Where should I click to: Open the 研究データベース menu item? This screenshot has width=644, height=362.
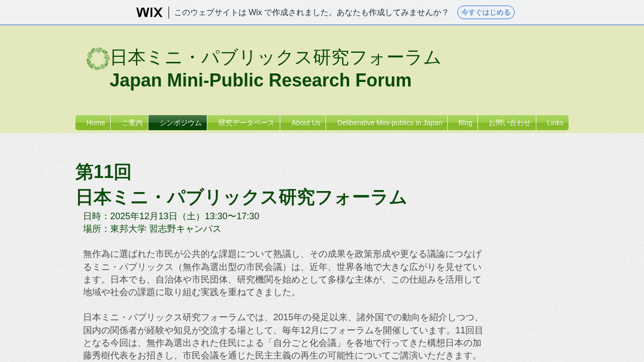244,123
